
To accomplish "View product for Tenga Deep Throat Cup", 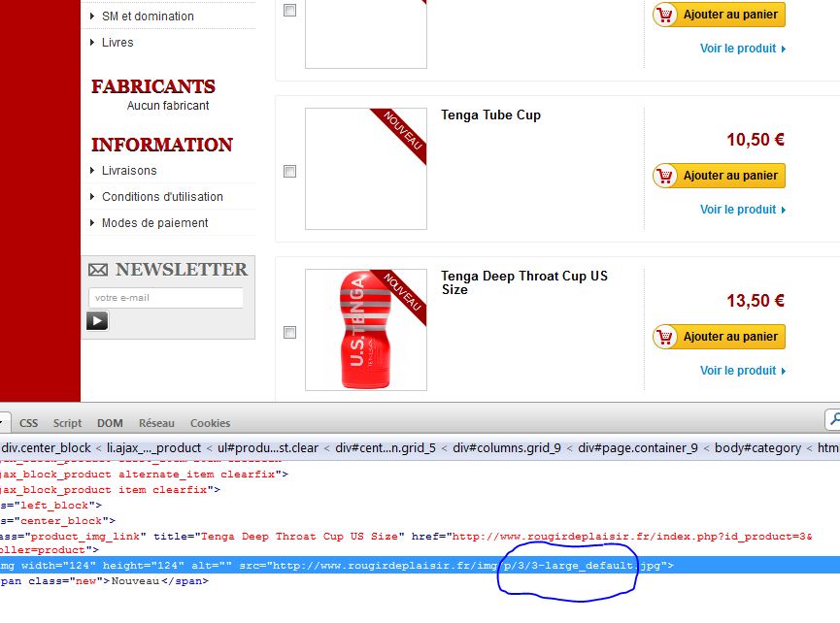I will click(x=743, y=371).
